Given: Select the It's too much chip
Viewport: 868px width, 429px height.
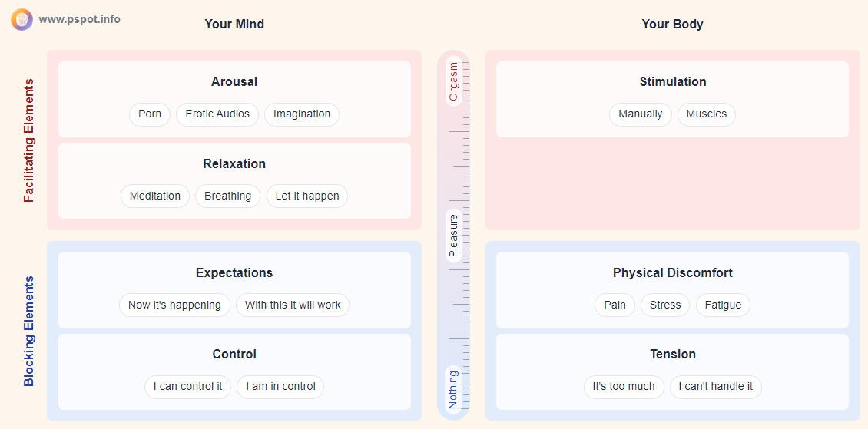Looking at the screenshot, I should (624, 387).
